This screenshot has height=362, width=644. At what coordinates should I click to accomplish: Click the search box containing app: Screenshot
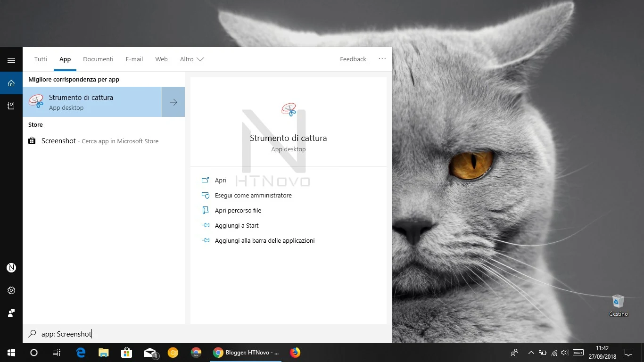[x=207, y=334]
